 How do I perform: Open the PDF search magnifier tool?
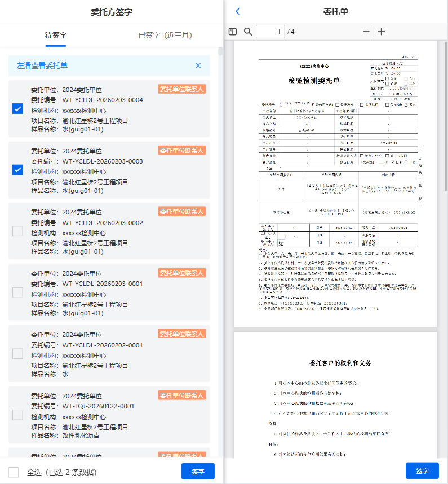pos(248,32)
